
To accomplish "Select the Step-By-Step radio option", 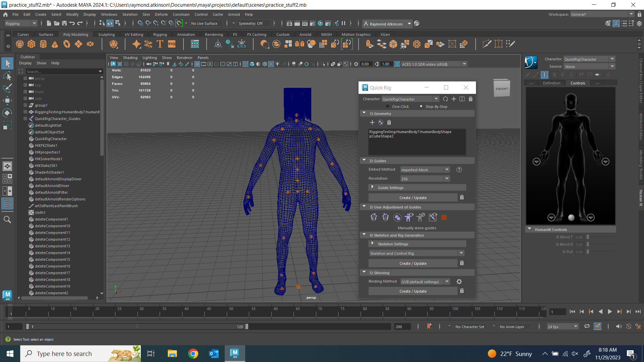I will (x=421, y=107).
